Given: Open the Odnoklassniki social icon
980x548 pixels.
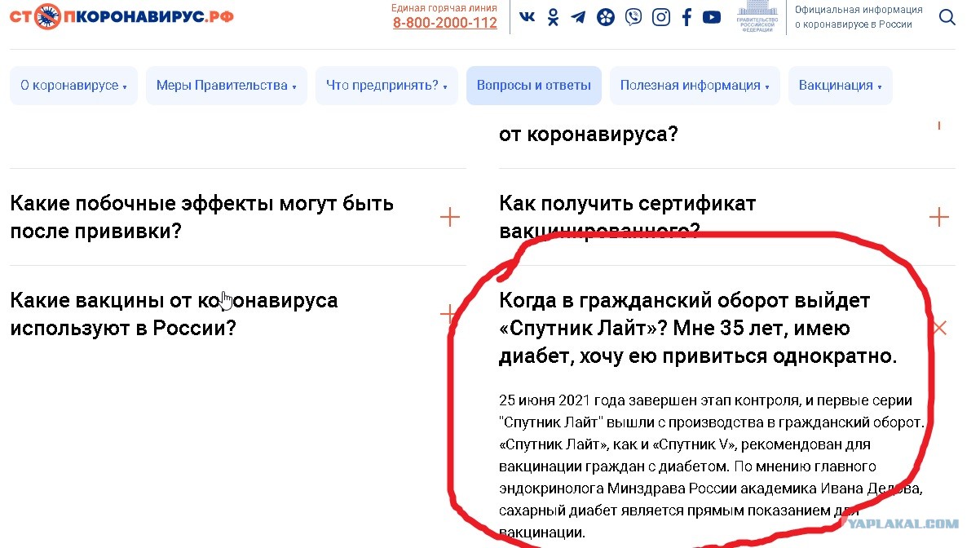Looking at the screenshot, I should point(554,16).
